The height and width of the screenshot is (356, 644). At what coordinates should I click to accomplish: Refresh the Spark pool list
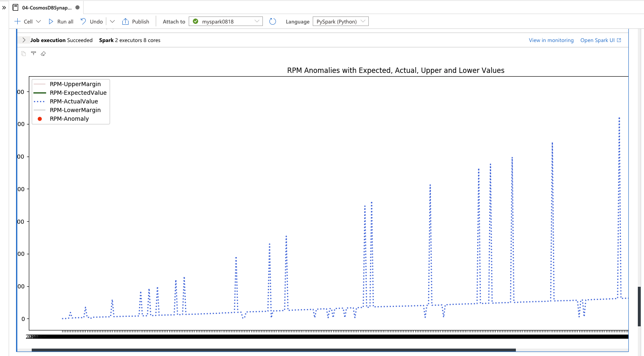[272, 21]
